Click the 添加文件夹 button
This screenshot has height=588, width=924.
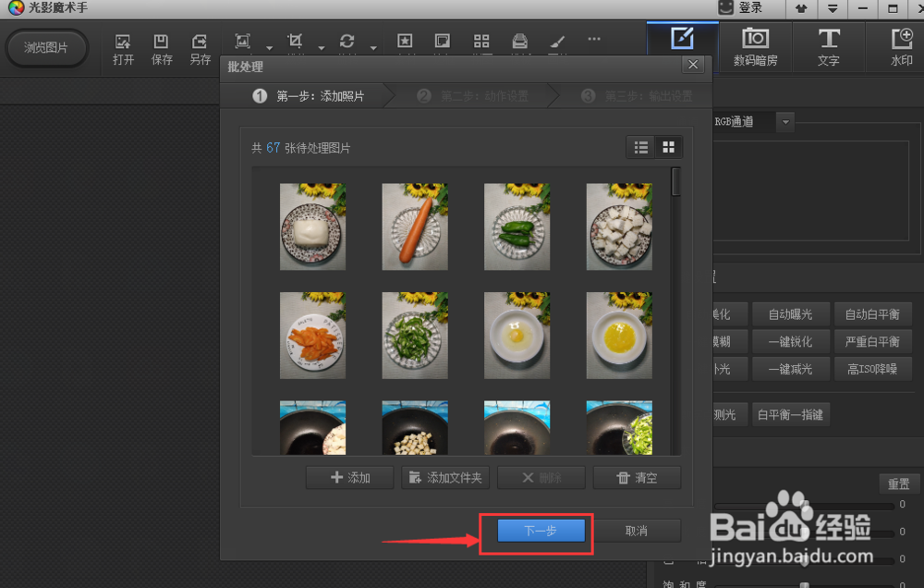[445, 477]
